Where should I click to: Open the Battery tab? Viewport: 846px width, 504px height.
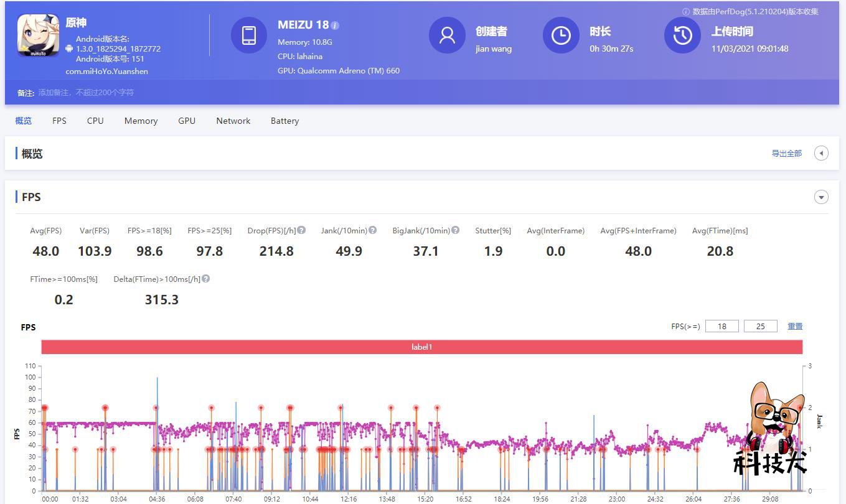click(284, 121)
